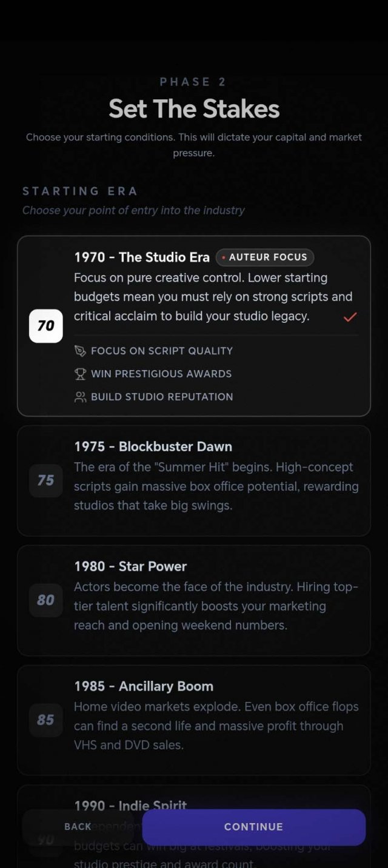
Task: Click the PHASE 2 label
Action: pos(193,82)
